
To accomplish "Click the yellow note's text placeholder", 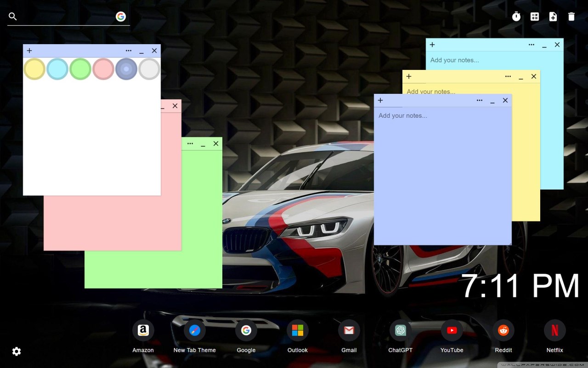I will tap(431, 91).
